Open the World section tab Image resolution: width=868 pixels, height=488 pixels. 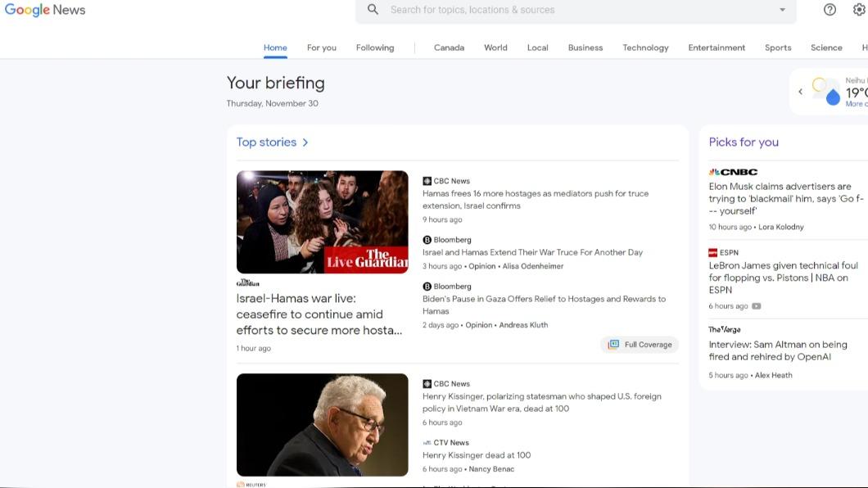[495, 47]
